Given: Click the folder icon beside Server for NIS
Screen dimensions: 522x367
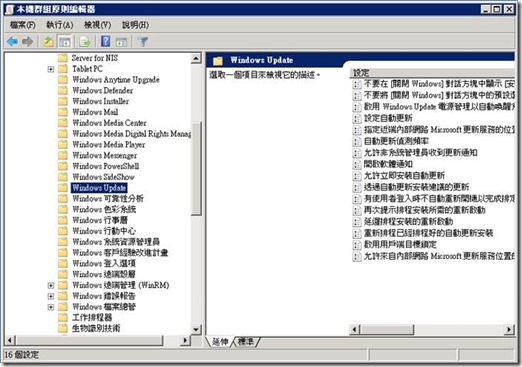Looking at the screenshot, I should click(x=63, y=58).
